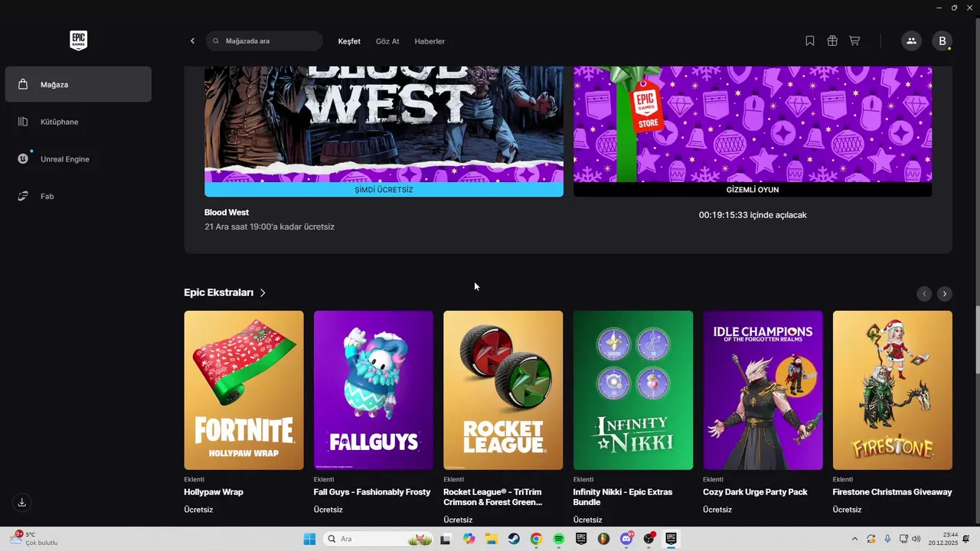The image size is (980, 551).
Task: Show hidden system tray icons
Action: (854, 539)
